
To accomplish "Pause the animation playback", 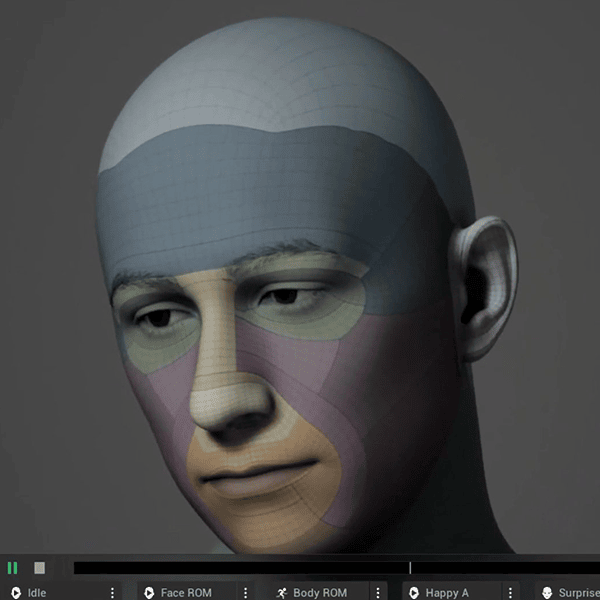I will point(13,568).
